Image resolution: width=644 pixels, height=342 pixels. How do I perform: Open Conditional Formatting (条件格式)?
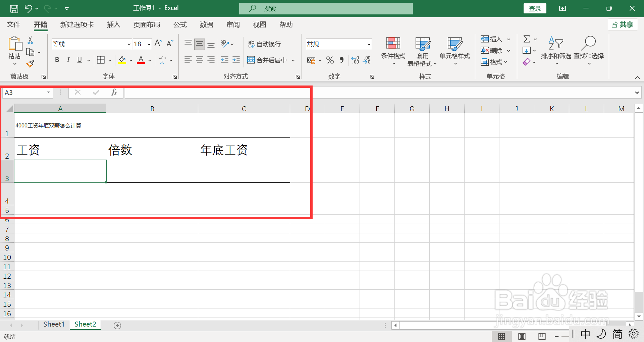393,51
